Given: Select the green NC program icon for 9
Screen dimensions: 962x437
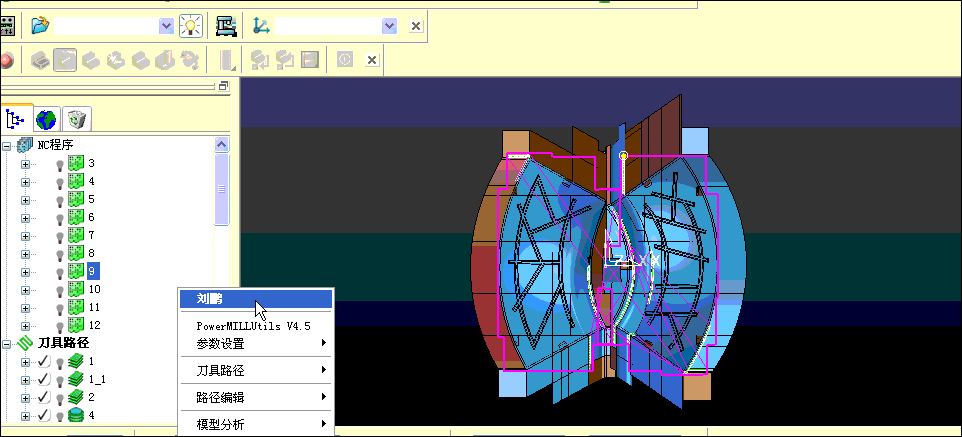Looking at the screenshot, I should [75, 271].
